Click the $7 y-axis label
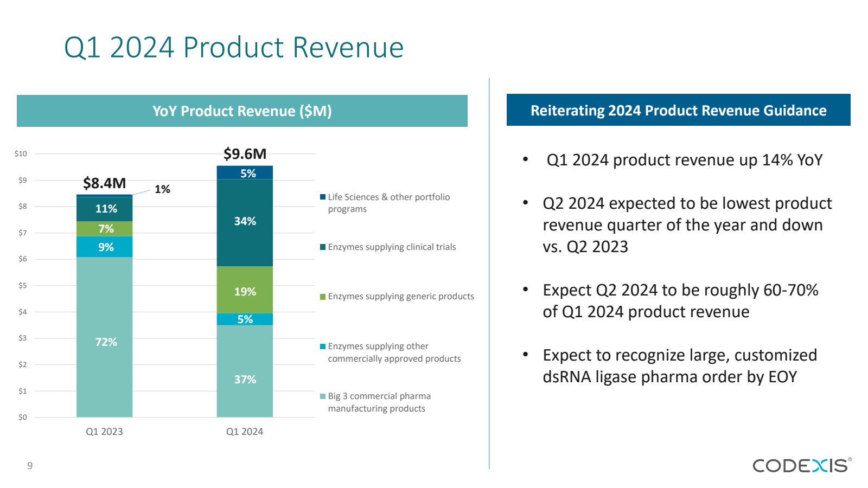 [23, 233]
